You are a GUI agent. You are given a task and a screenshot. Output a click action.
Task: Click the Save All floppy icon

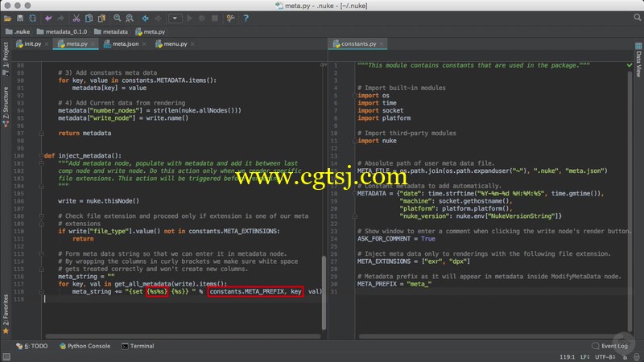click(19, 18)
